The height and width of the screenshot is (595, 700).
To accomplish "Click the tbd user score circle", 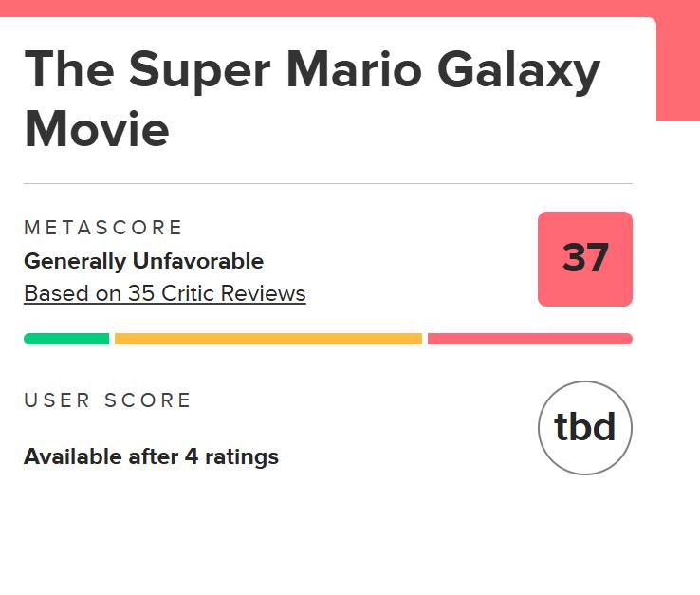I will click(584, 428).
